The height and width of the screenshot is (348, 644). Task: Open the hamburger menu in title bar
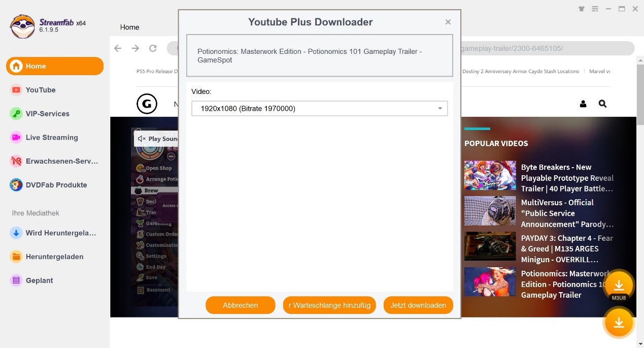595,9
